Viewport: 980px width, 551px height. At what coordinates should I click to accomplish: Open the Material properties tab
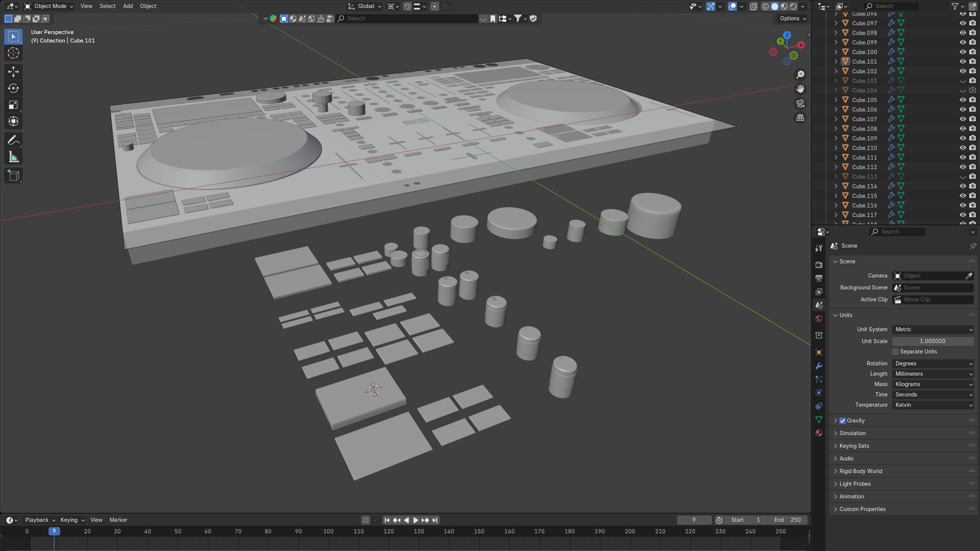(819, 433)
